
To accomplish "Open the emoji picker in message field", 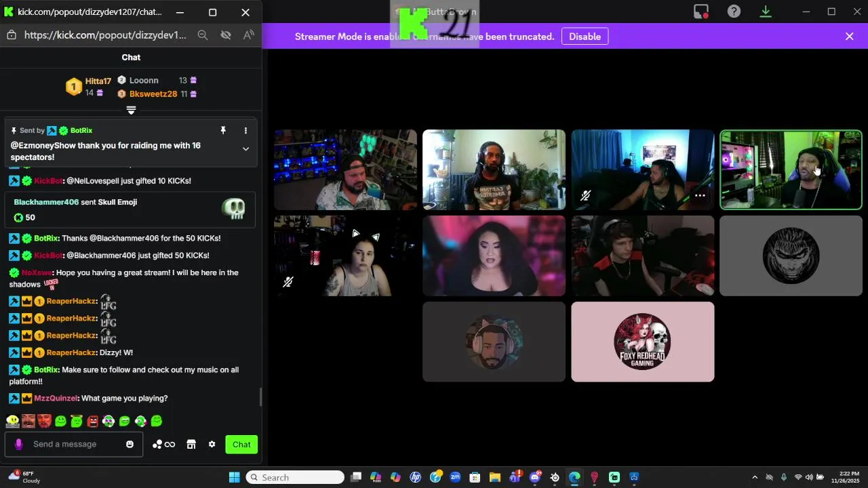I will point(130,445).
